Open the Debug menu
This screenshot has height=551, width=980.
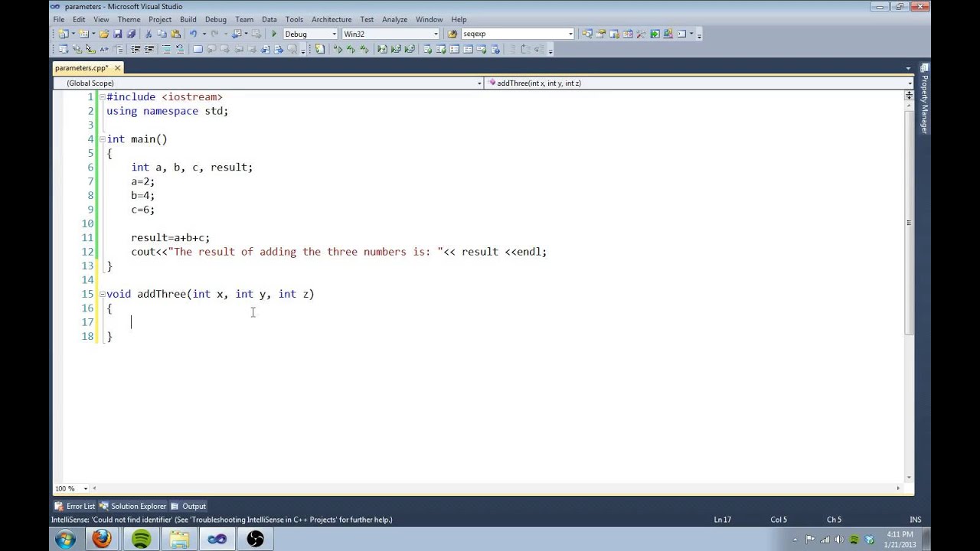(x=215, y=19)
